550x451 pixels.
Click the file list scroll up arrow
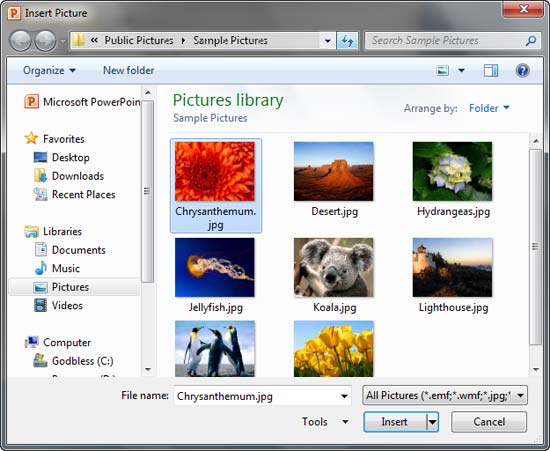(536, 141)
